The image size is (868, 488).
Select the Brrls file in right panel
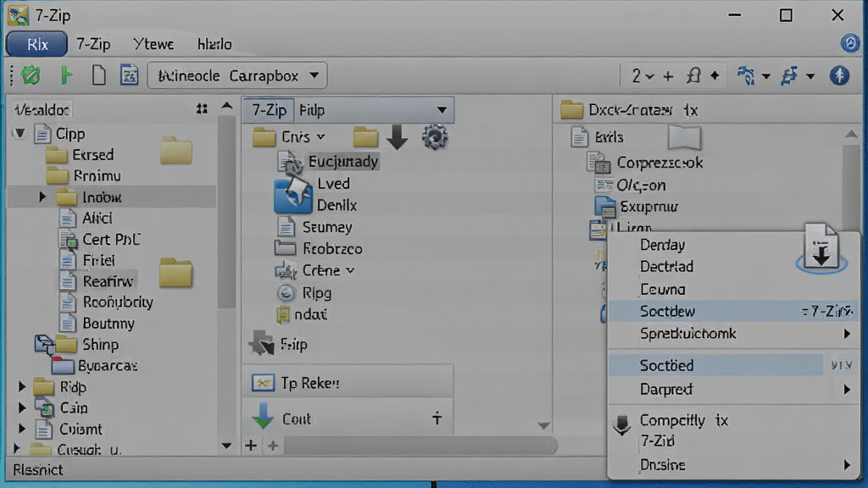pos(597,137)
